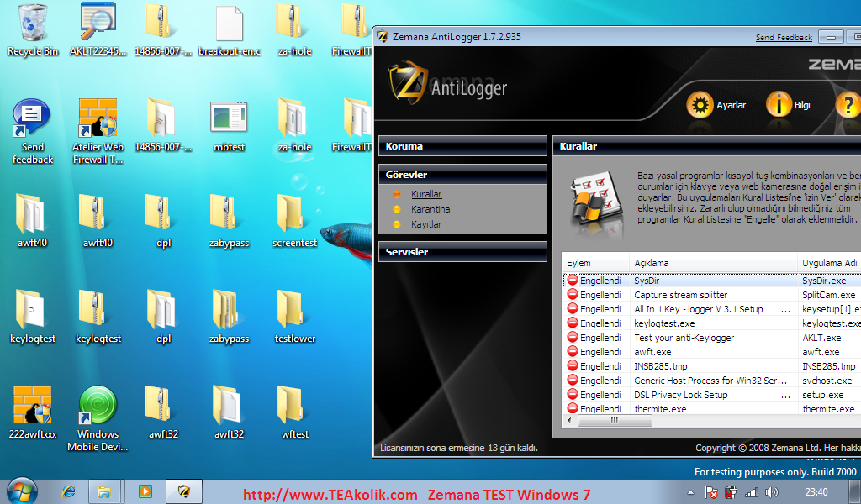This screenshot has height=504, width=861.
Task: Click the 'svchost.exe' application name cell
Action: pos(827,381)
